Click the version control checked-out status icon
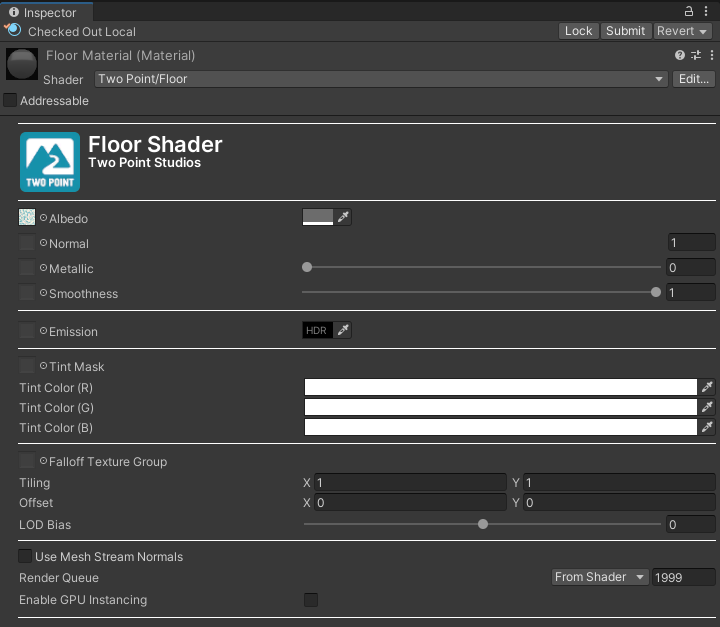Image resolution: width=720 pixels, height=627 pixels. (x=13, y=30)
